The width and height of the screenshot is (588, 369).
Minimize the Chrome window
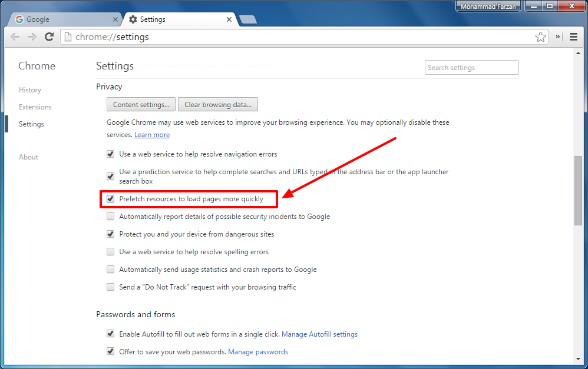[534, 6]
